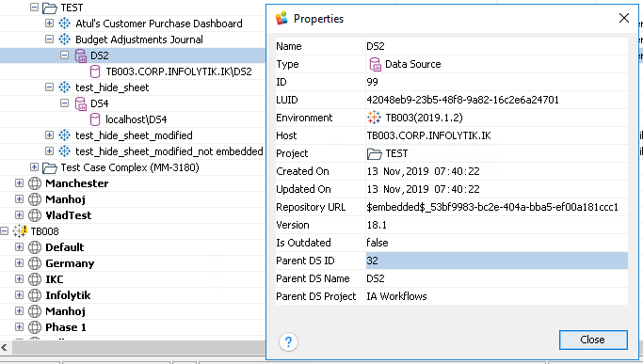Collapse the DS4 data source node

tap(64, 103)
